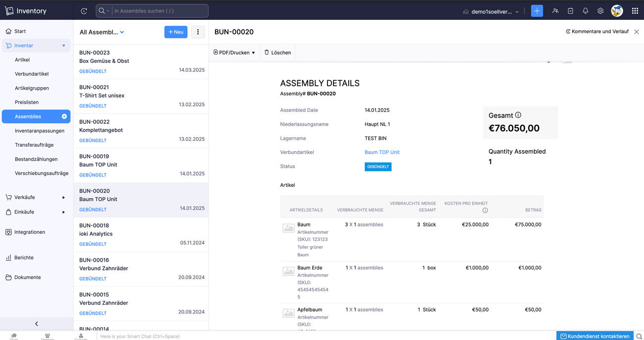Click the Gesamt info icon
Image resolution: width=644 pixels, height=340 pixels.
click(518, 115)
